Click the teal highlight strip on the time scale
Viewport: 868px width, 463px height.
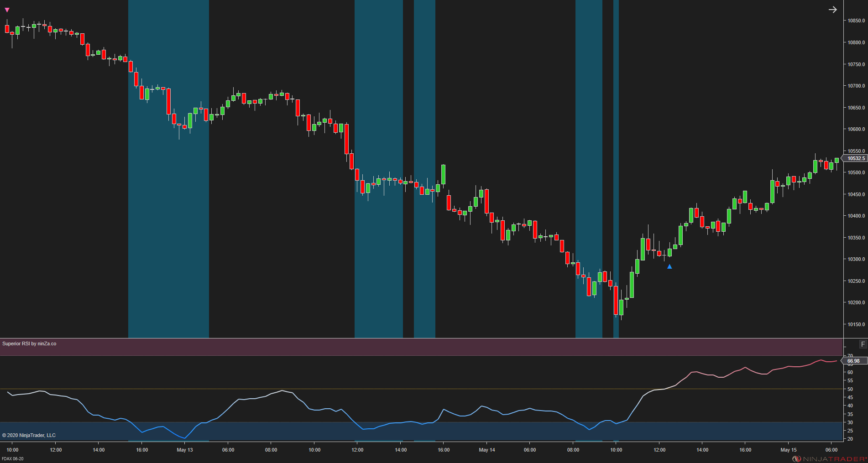pyautogui.click(x=168, y=441)
